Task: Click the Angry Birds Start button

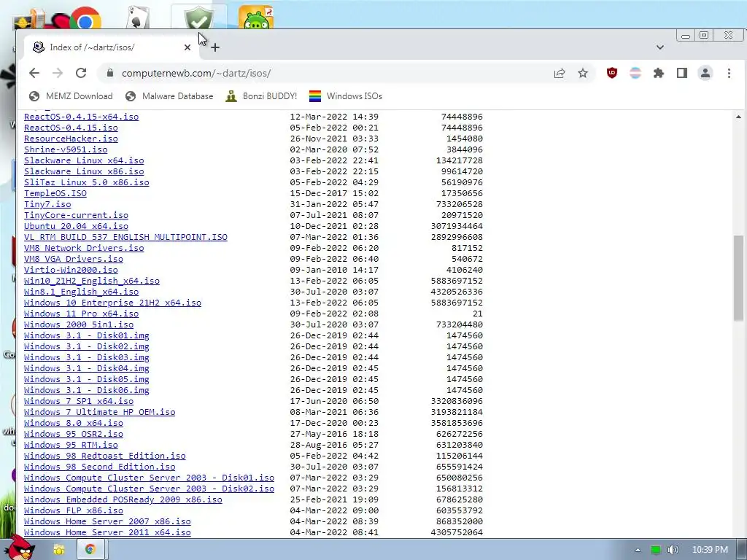Action: pos(20,548)
